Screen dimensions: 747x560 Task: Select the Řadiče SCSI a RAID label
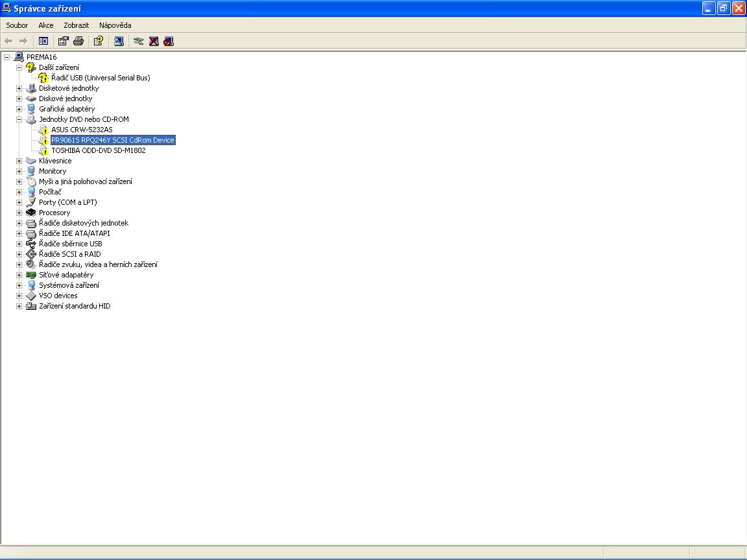click(x=69, y=254)
